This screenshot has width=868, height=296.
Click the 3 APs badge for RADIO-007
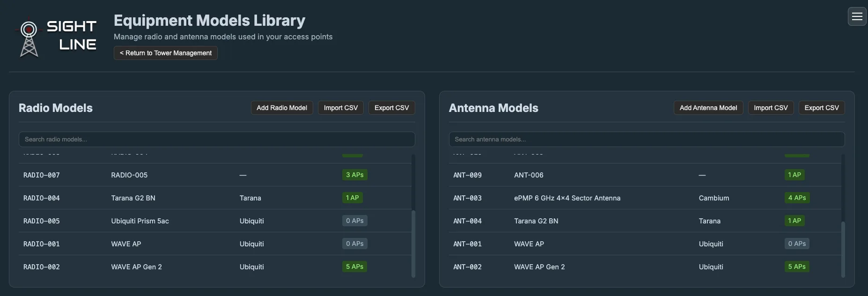point(354,175)
